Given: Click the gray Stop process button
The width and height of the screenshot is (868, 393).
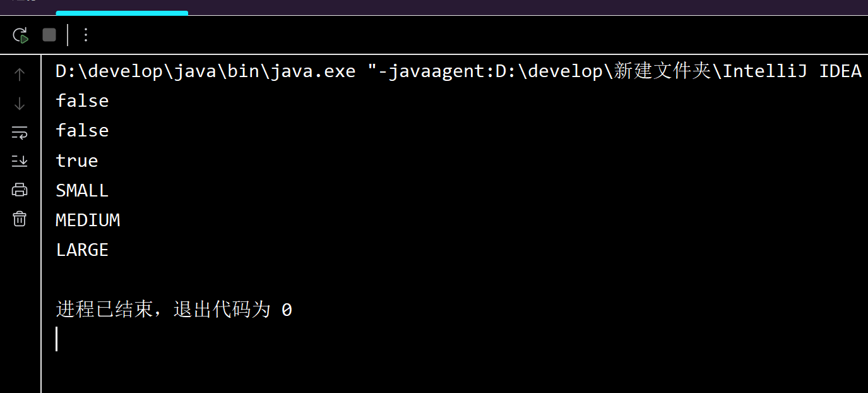Looking at the screenshot, I should (49, 35).
